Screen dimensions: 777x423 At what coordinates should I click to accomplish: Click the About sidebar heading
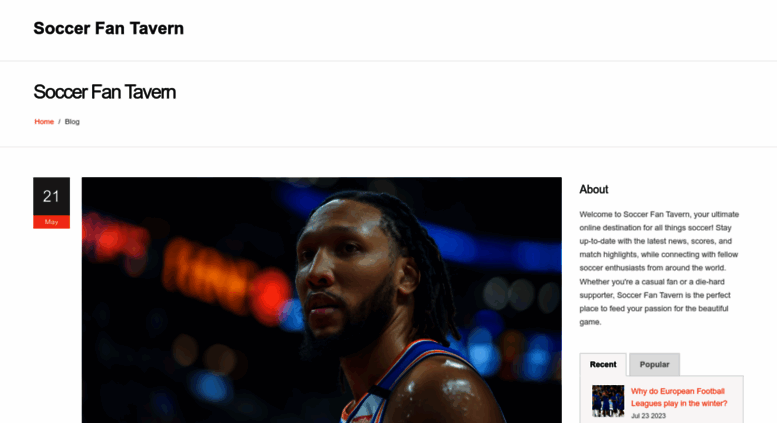(594, 189)
